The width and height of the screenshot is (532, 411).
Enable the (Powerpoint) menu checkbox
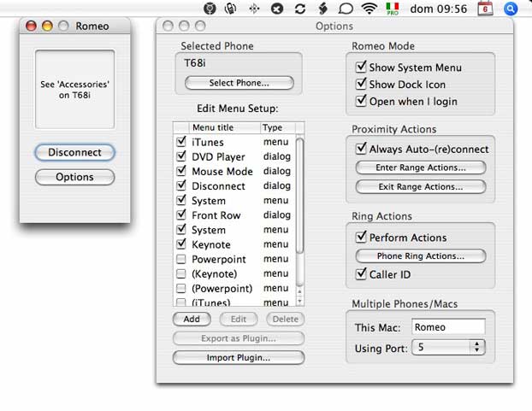pos(181,288)
